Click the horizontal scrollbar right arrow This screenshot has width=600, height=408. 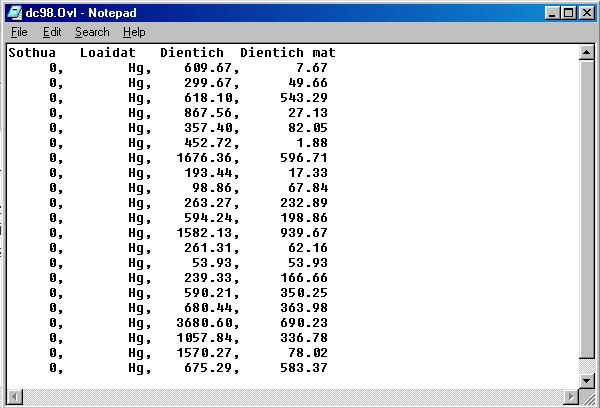[x=571, y=397]
